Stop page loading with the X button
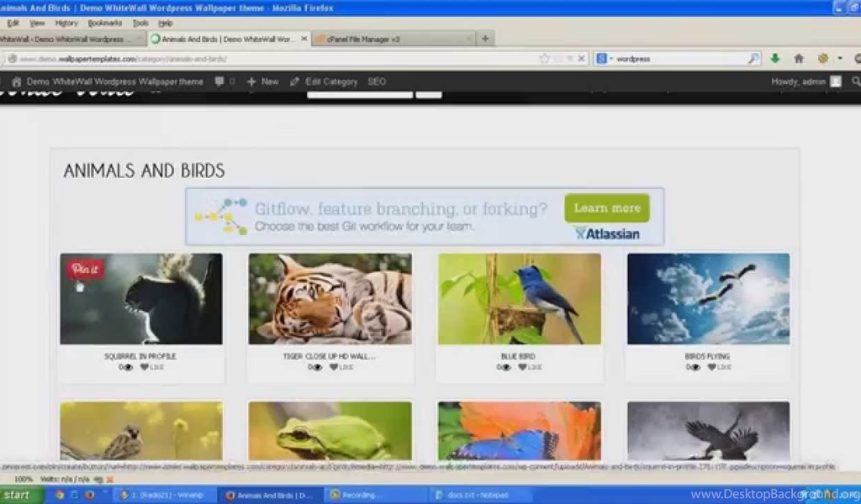 pos(581,59)
